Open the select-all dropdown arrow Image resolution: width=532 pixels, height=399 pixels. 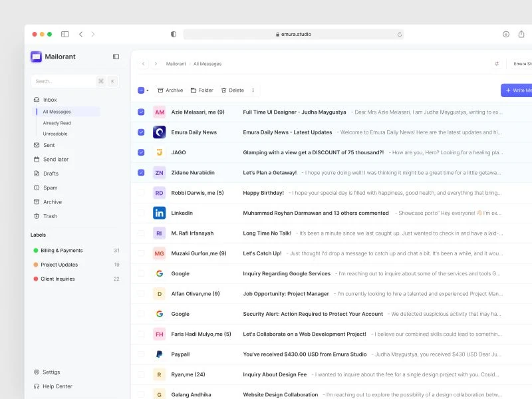pyautogui.click(x=147, y=90)
